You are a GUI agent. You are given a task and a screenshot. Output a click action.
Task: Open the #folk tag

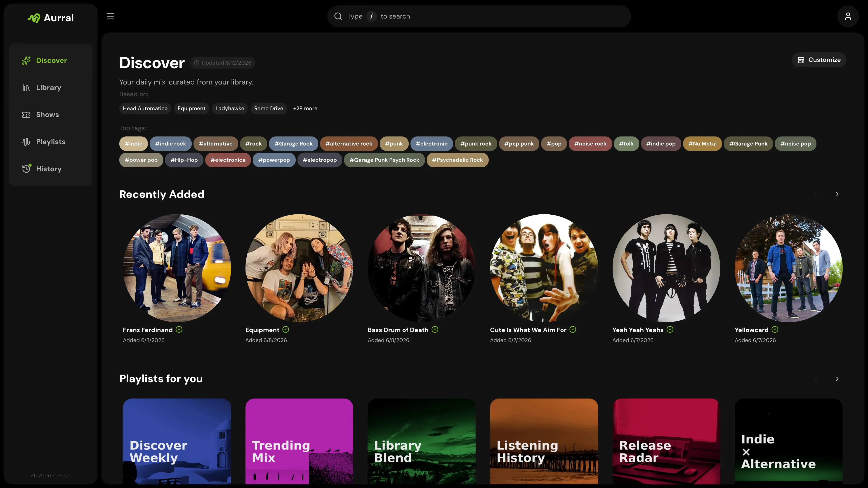(x=626, y=144)
